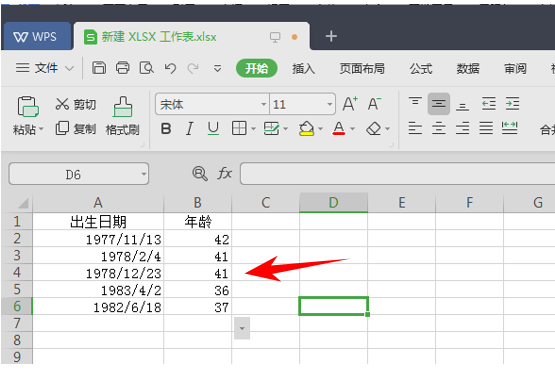Increase font size with A+ icon
Viewport: 555px width, 371px height.
(x=350, y=104)
